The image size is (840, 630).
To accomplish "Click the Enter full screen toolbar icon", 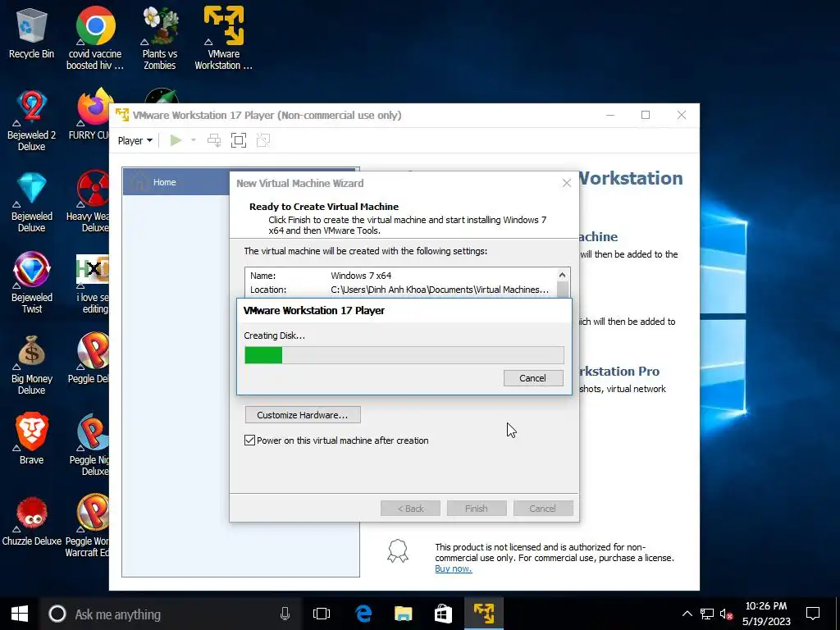I will [x=239, y=140].
